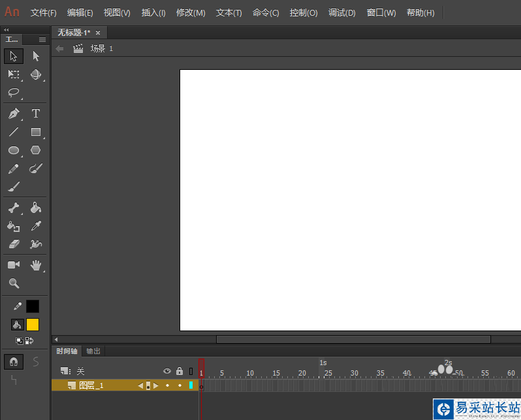The image size is (521, 420).
Task: Select the Pencil tool
Action: point(14,169)
